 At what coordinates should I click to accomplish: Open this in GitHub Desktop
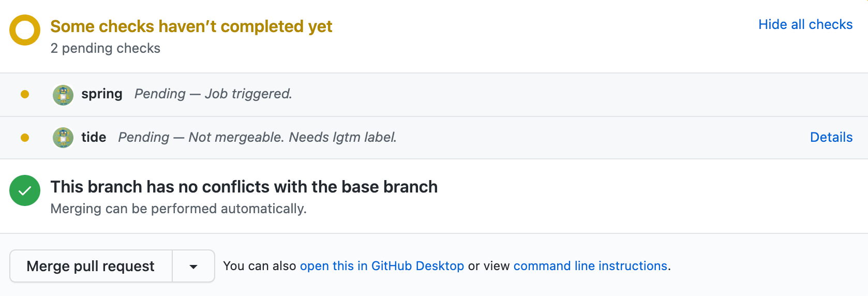click(x=382, y=266)
